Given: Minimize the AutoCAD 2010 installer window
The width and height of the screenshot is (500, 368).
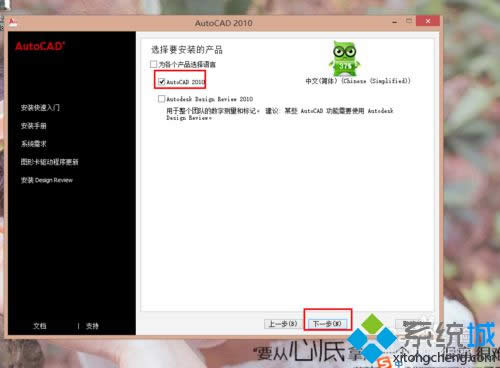Looking at the screenshot, I should [x=395, y=22].
